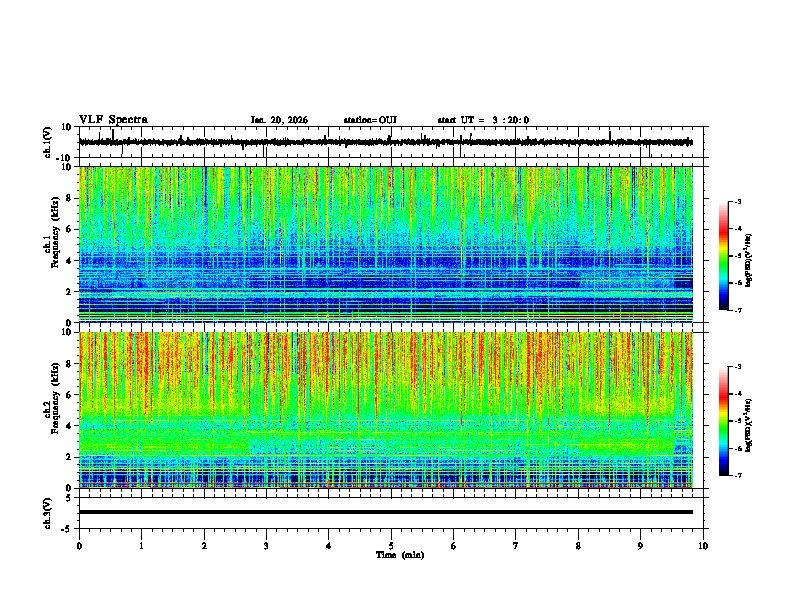Click the ch.3 (V) flat black trace
This screenshot has width=792, height=612.
click(x=386, y=512)
